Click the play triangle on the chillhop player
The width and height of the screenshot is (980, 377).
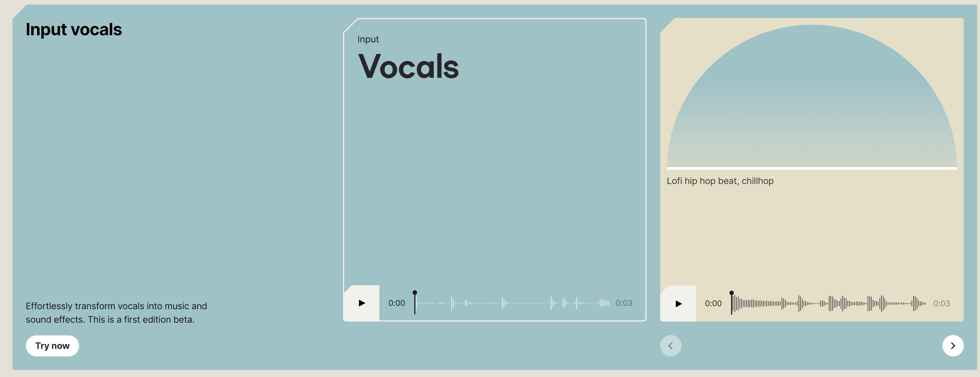pos(678,303)
